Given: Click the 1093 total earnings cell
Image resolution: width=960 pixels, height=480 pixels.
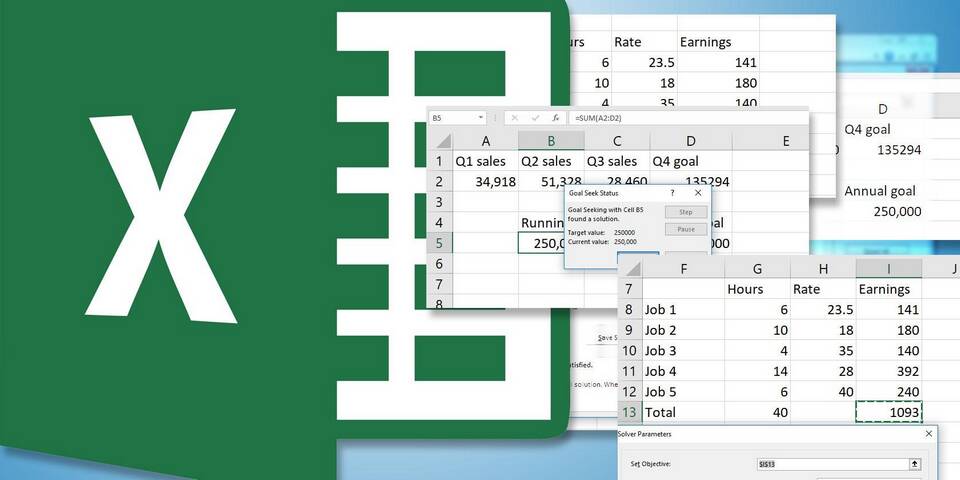Looking at the screenshot, I should [x=888, y=412].
